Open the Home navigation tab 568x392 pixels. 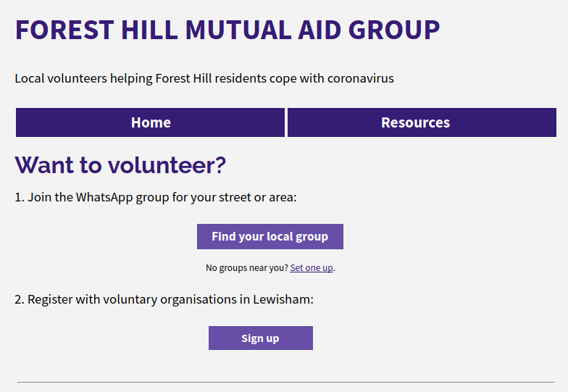pyautogui.click(x=151, y=122)
